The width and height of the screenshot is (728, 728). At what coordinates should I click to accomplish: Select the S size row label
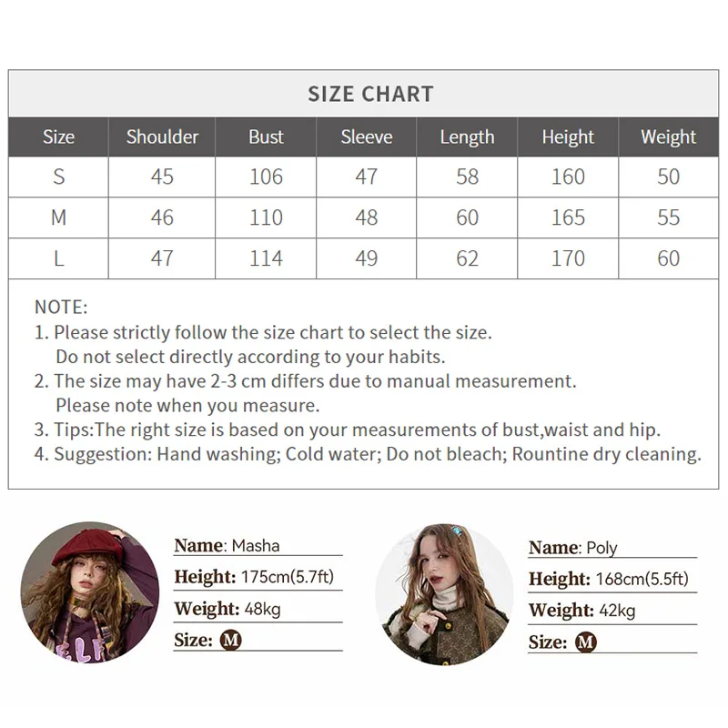point(58,177)
